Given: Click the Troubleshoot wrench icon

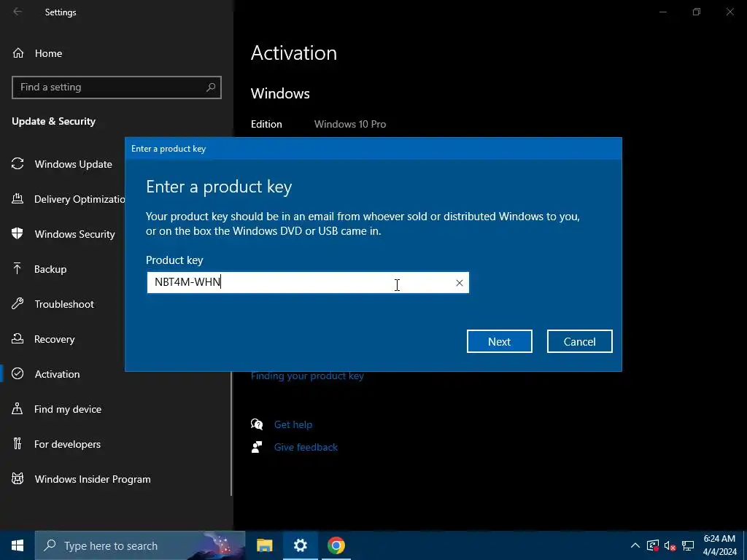Looking at the screenshot, I should (18, 304).
